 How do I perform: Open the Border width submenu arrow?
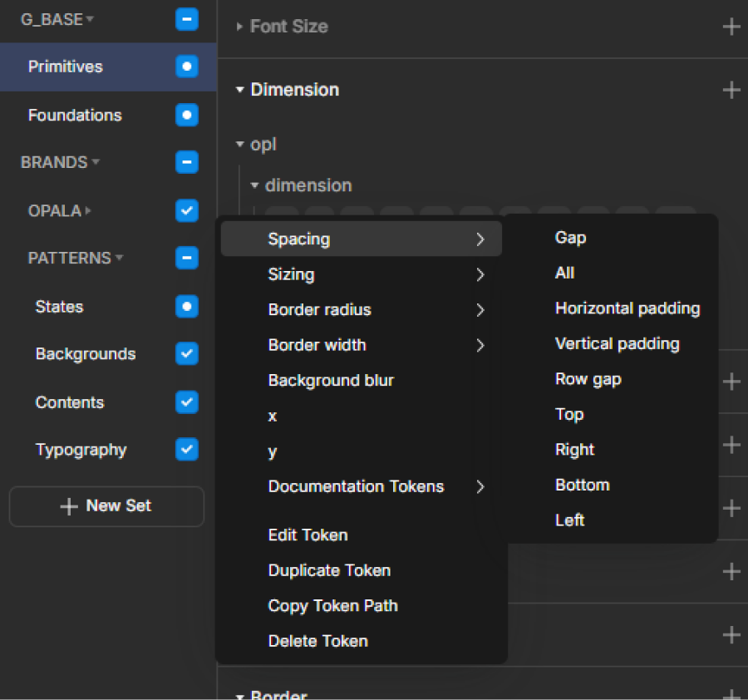pos(480,345)
